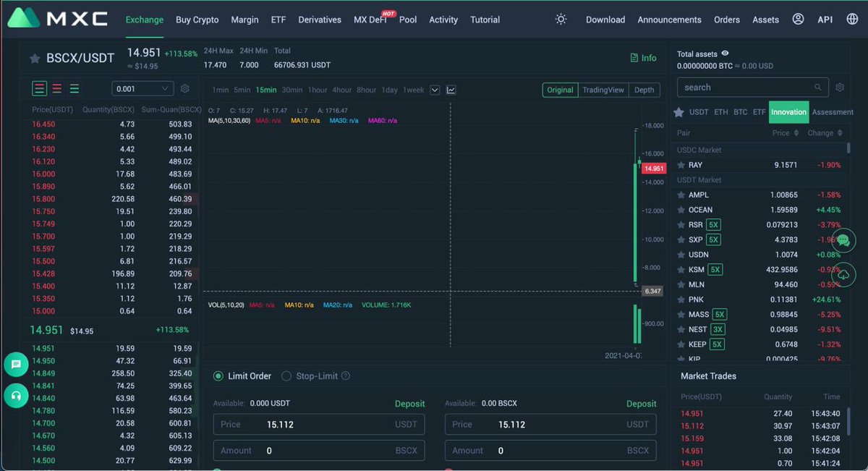The image size is (868, 471).
Task: Show both bids and asks order book view
Action: (39, 88)
